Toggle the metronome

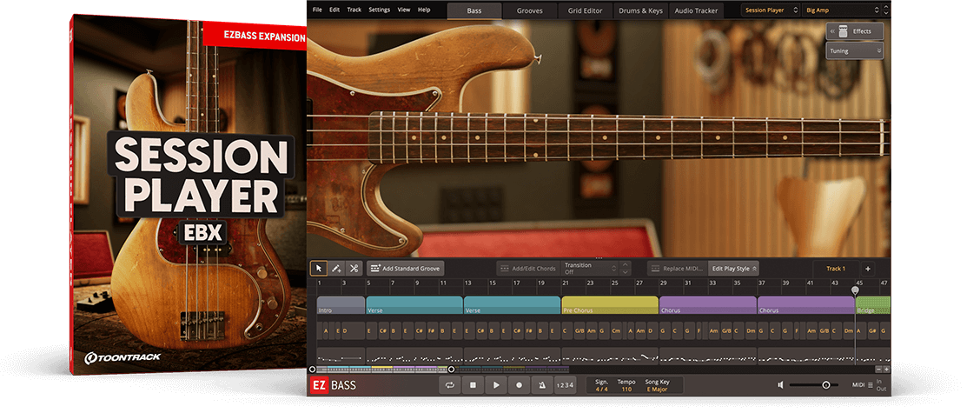(542, 385)
